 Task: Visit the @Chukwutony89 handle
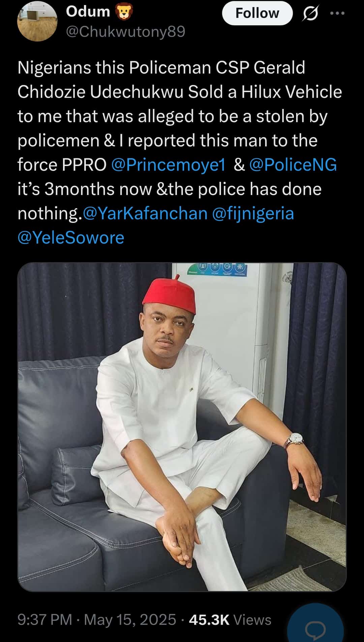coord(125,31)
